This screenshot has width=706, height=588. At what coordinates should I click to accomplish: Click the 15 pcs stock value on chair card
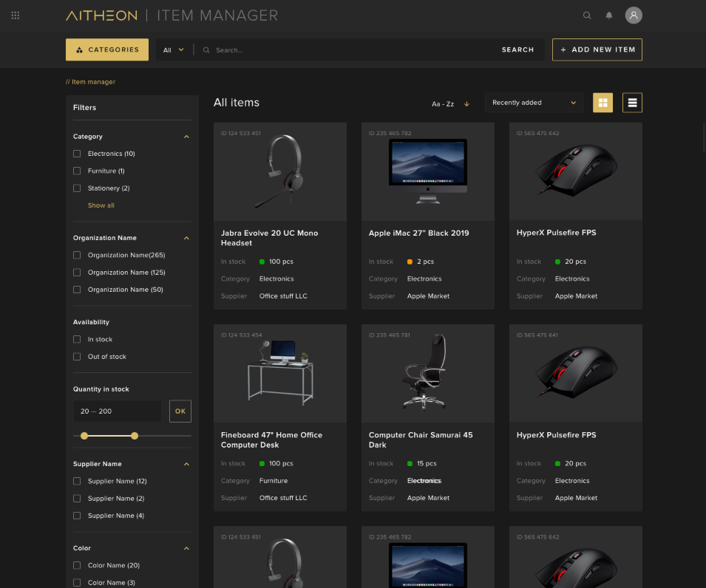pos(427,463)
